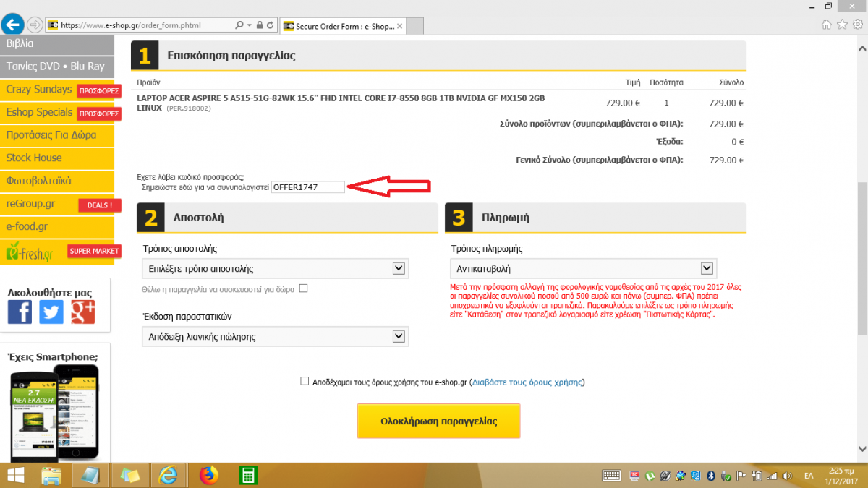
Task: Open Φωτοβολταϊκά sidebar item
Action: coord(57,181)
